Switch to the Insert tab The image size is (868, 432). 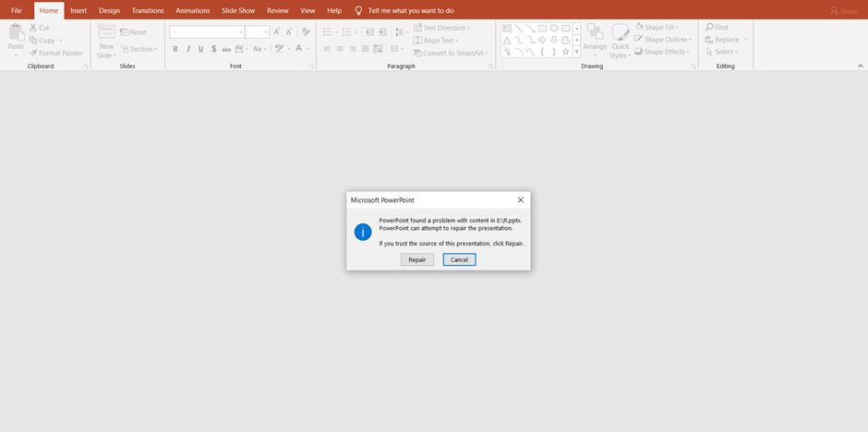pyautogui.click(x=78, y=10)
